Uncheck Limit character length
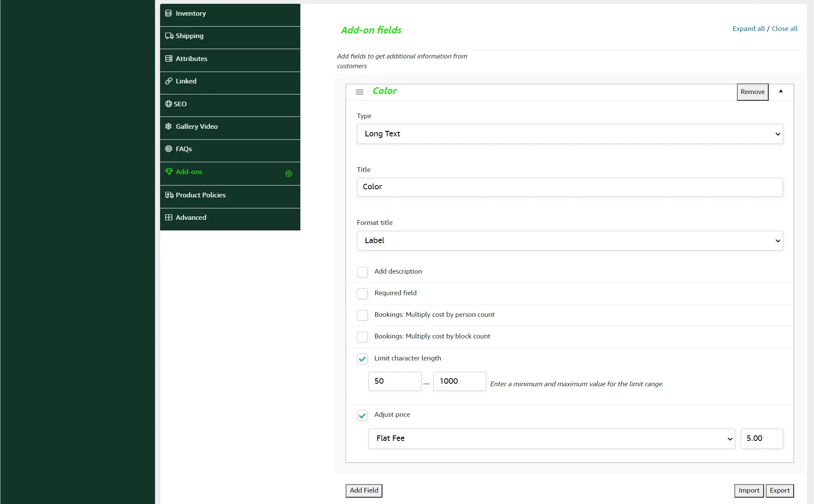This screenshot has height=504, width=814. 362,359
